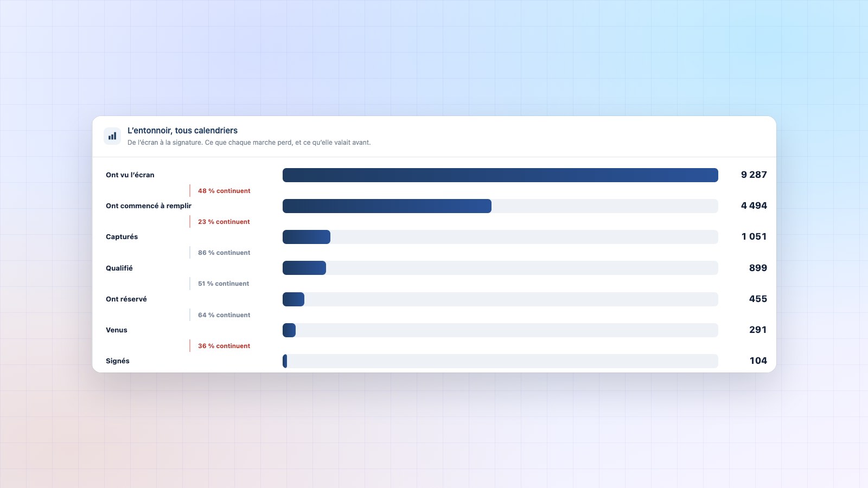Select the "Ont réservé" stage label
This screenshot has height=488, width=868.
tap(126, 299)
